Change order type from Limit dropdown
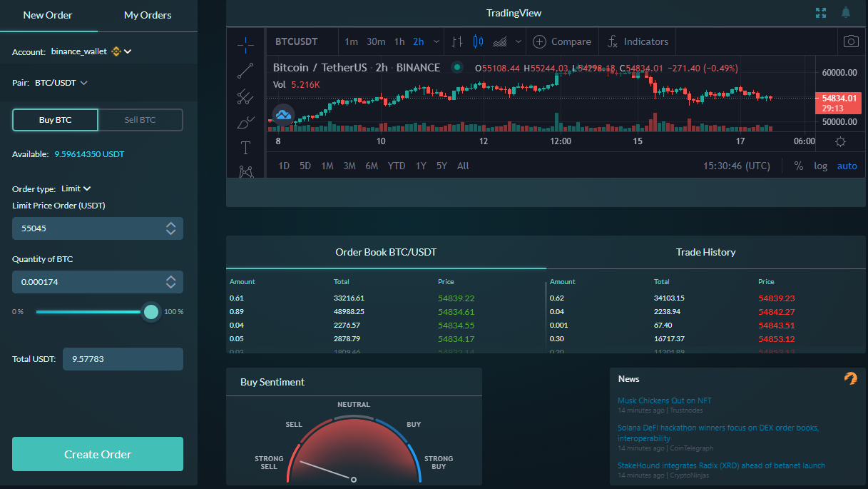This screenshot has height=489, width=868. point(76,188)
